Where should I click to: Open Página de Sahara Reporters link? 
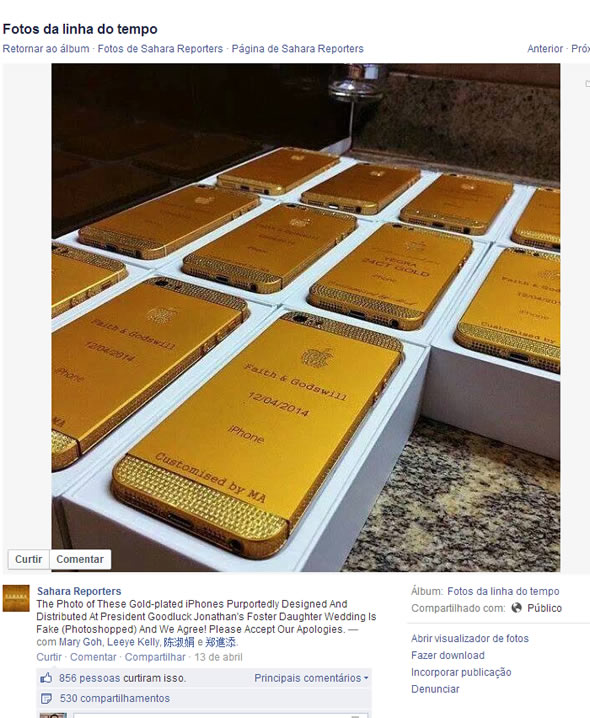click(298, 49)
